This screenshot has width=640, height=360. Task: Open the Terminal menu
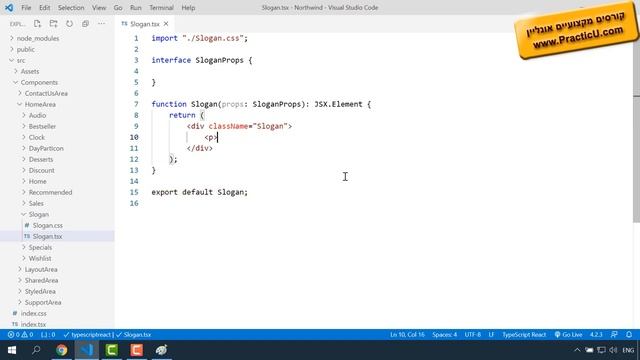[161, 8]
